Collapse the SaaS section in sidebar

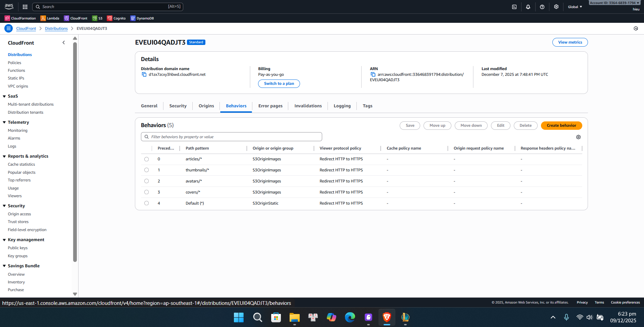click(x=4, y=96)
